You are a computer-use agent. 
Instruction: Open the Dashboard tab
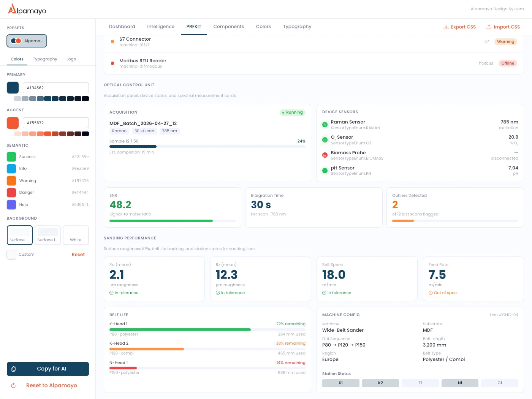click(x=122, y=27)
